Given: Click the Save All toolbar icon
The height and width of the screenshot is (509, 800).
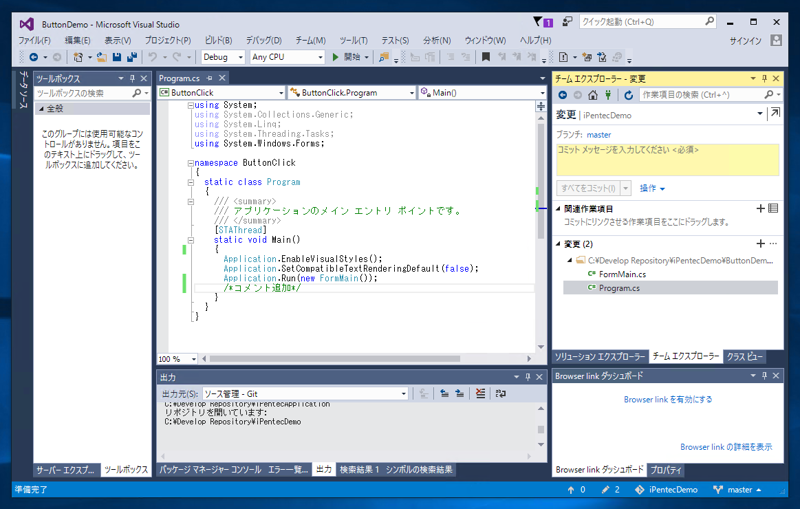Looking at the screenshot, I should pyautogui.click(x=132, y=57).
